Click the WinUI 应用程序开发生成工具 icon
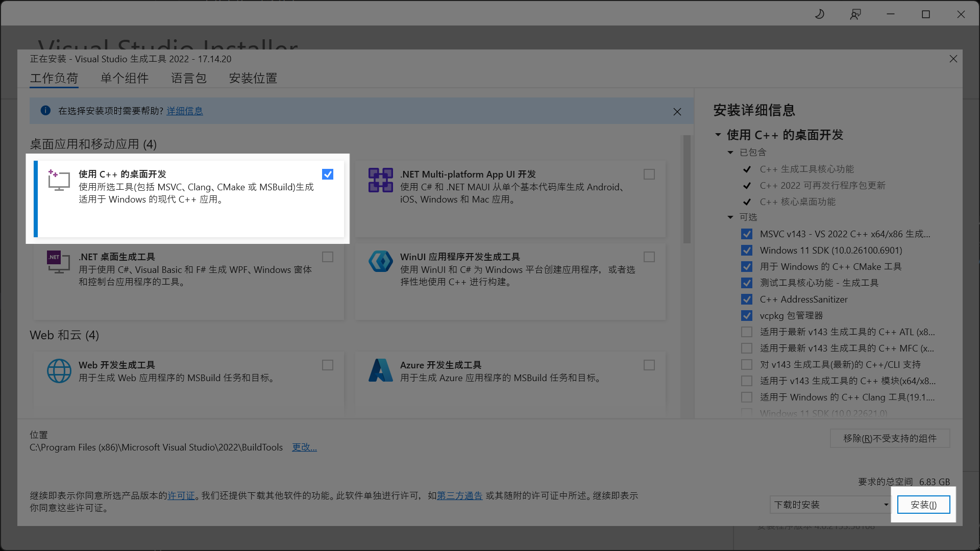Screen dimensions: 980x551 [381, 262]
